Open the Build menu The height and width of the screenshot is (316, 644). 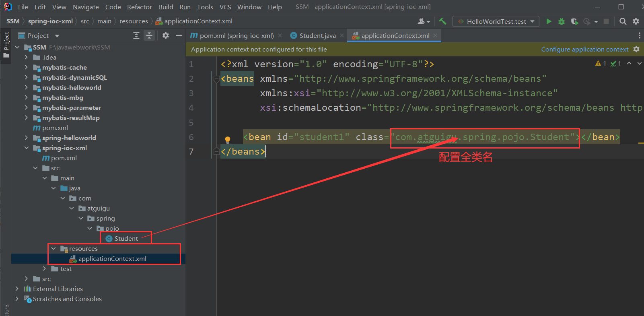point(166,7)
